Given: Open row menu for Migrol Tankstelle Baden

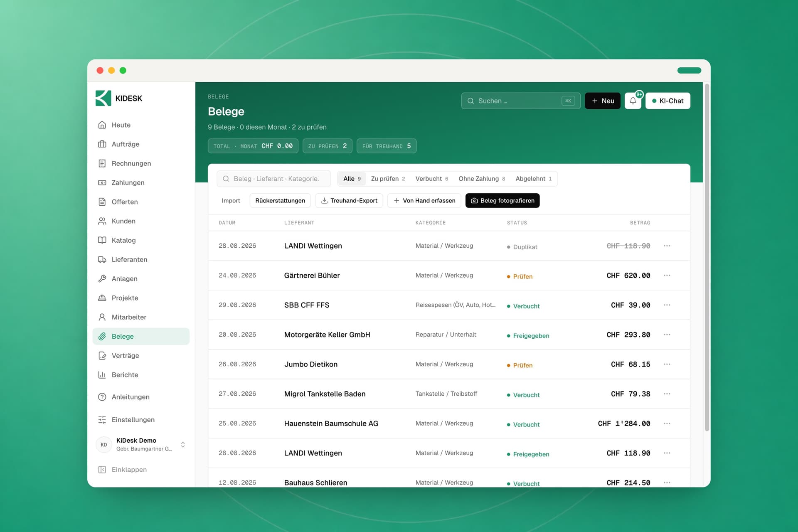Looking at the screenshot, I should (667, 394).
